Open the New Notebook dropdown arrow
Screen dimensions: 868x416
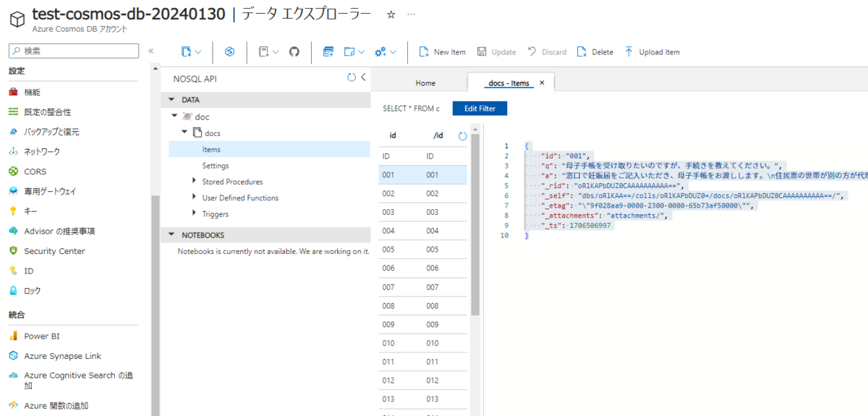(x=276, y=52)
